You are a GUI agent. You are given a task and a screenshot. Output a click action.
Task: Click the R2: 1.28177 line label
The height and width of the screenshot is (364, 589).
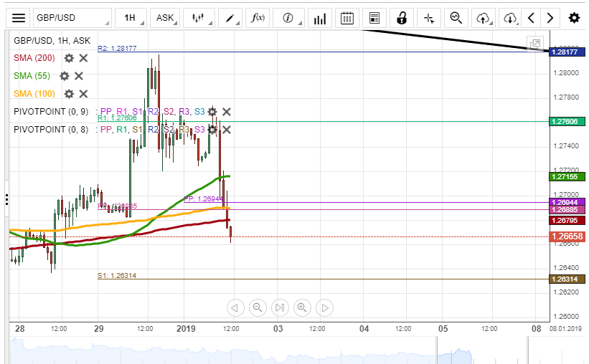click(117, 49)
